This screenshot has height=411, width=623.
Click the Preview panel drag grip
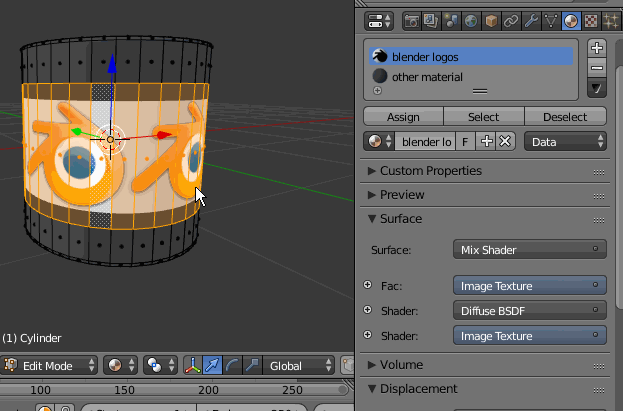(599, 196)
